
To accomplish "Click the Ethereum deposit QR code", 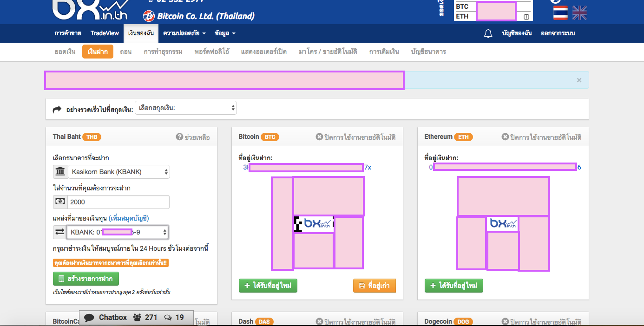I will [503, 223].
